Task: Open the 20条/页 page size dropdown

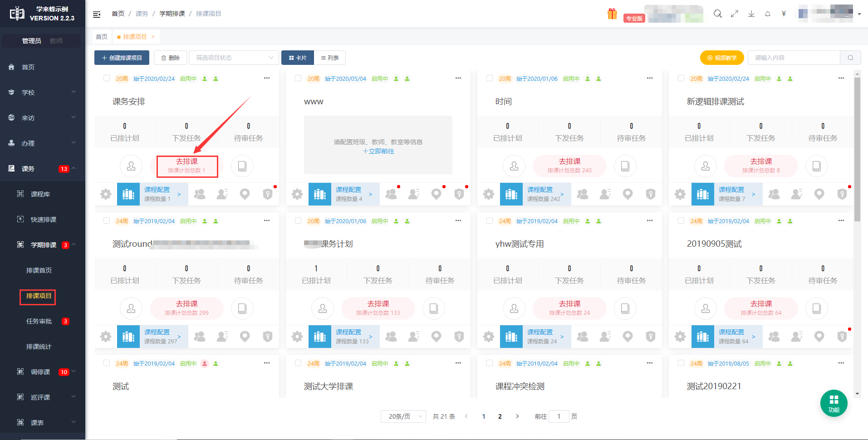Action: pyautogui.click(x=403, y=416)
